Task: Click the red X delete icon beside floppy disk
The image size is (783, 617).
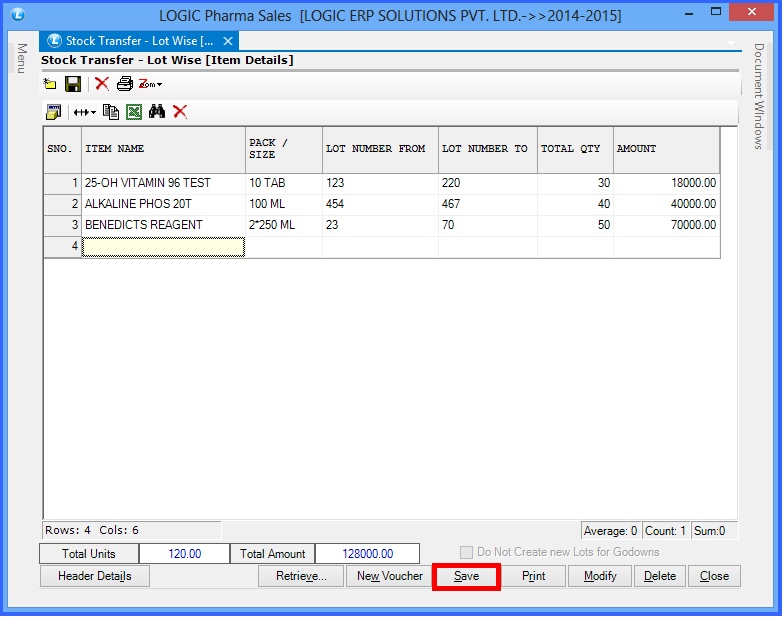Action: 102,83
